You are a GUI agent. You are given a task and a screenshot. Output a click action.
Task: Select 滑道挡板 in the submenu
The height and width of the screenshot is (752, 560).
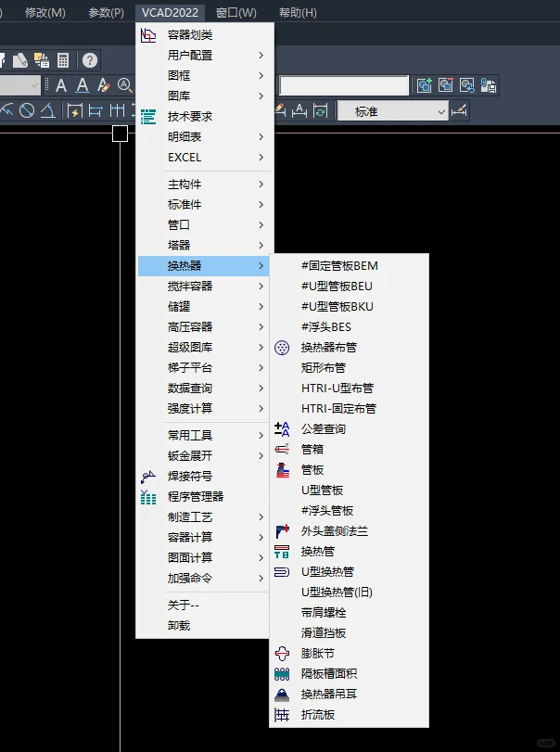[349, 633]
